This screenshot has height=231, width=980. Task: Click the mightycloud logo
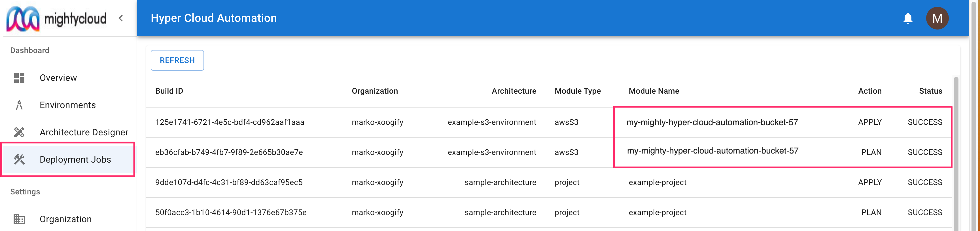coord(56,18)
